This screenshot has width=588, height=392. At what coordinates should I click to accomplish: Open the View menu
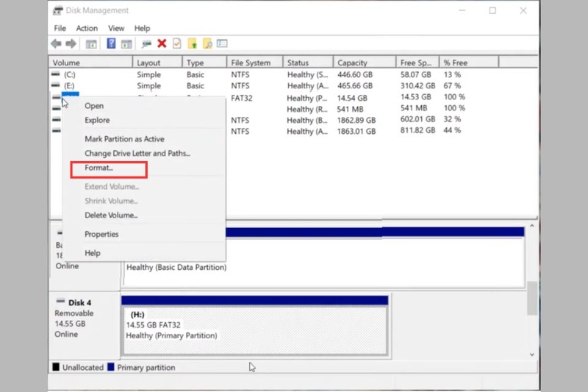tap(116, 28)
